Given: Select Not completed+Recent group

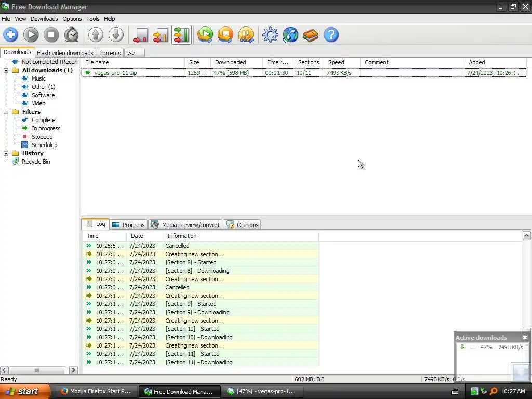Looking at the screenshot, I should coord(49,62).
